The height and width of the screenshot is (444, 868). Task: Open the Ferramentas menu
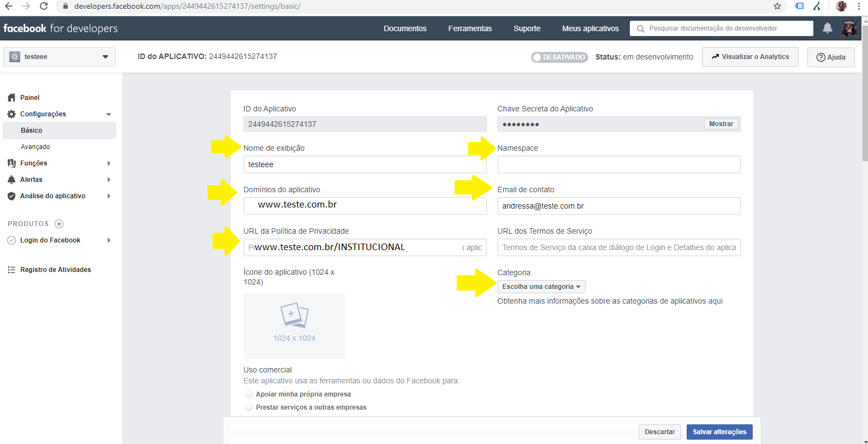pos(470,28)
